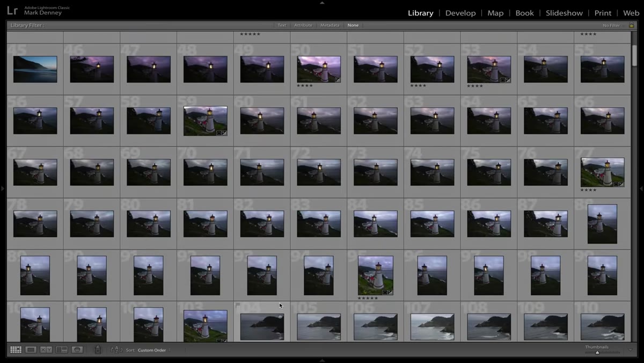
Task: Click the Lr identity plate logo
Action: 12,11
